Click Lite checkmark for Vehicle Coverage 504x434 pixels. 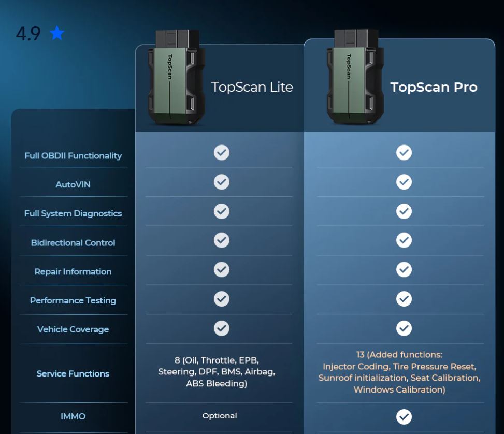(x=222, y=328)
